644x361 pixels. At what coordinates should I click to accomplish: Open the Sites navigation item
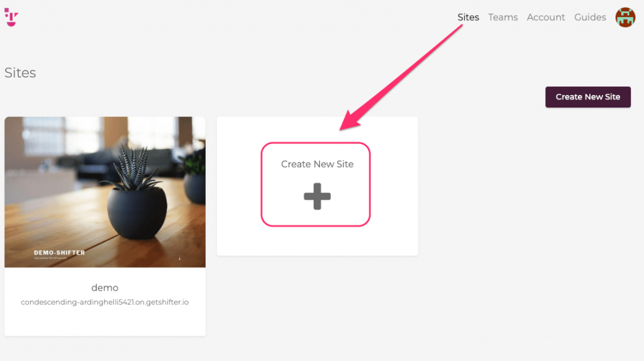pyautogui.click(x=468, y=17)
